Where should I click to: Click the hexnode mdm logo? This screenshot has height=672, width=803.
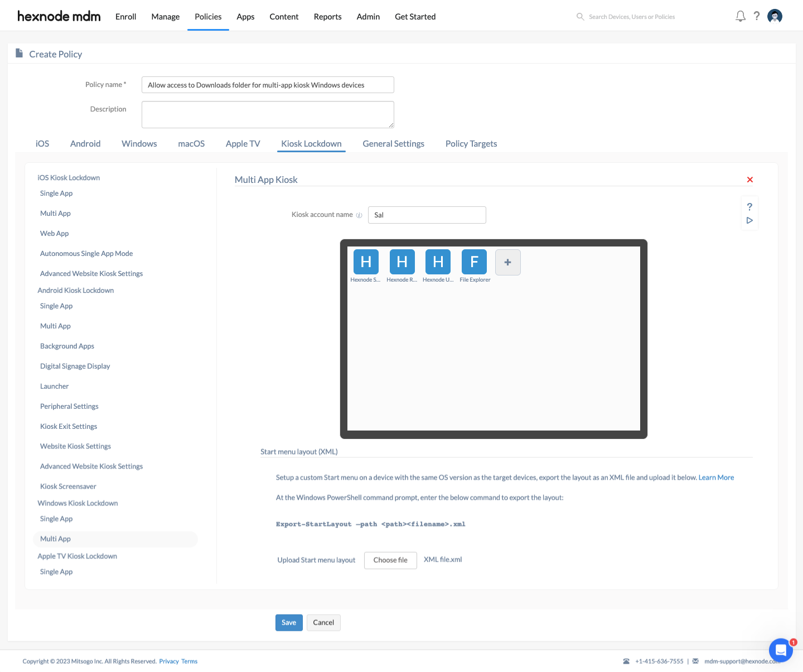(x=59, y=16)
